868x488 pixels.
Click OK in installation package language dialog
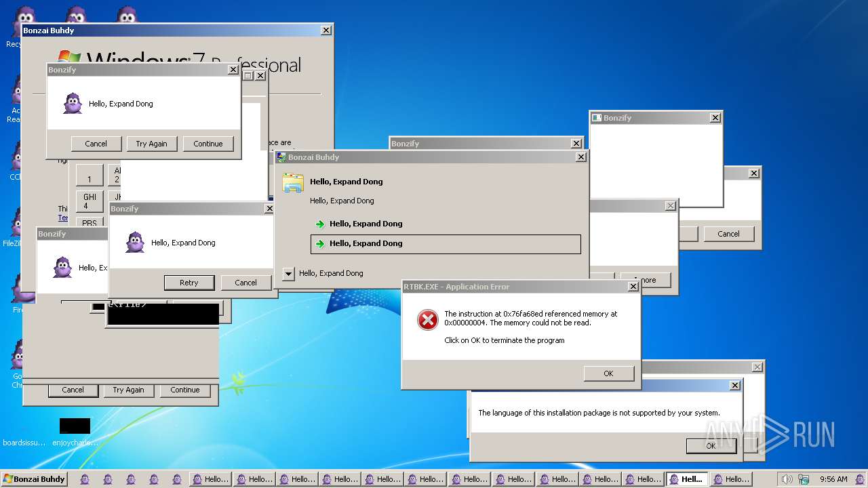click(711, 446)
